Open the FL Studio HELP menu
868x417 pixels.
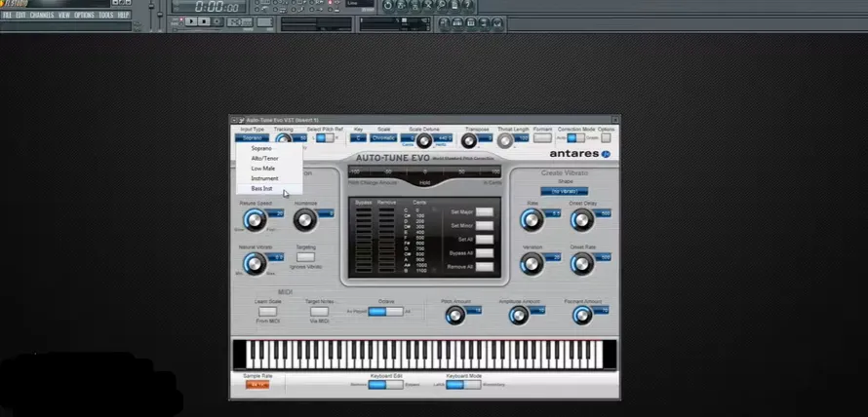click(x=123, y=15)
